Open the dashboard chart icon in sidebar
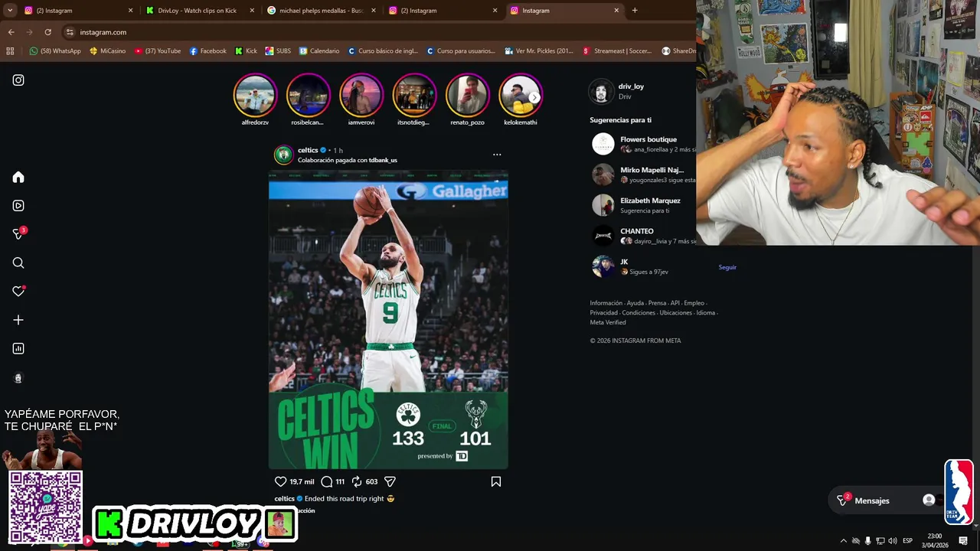 pos(18,349)
